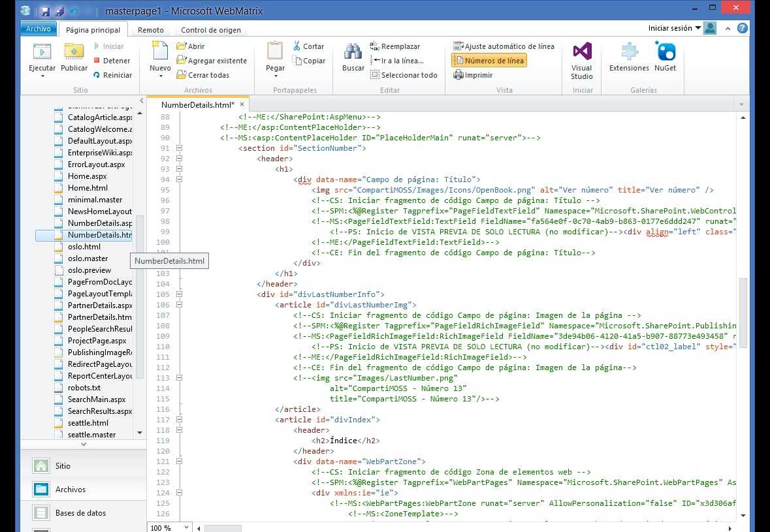This screenshot has width=770, height=532.
Task: Switch to the Remoto tab
Action: 151,30
